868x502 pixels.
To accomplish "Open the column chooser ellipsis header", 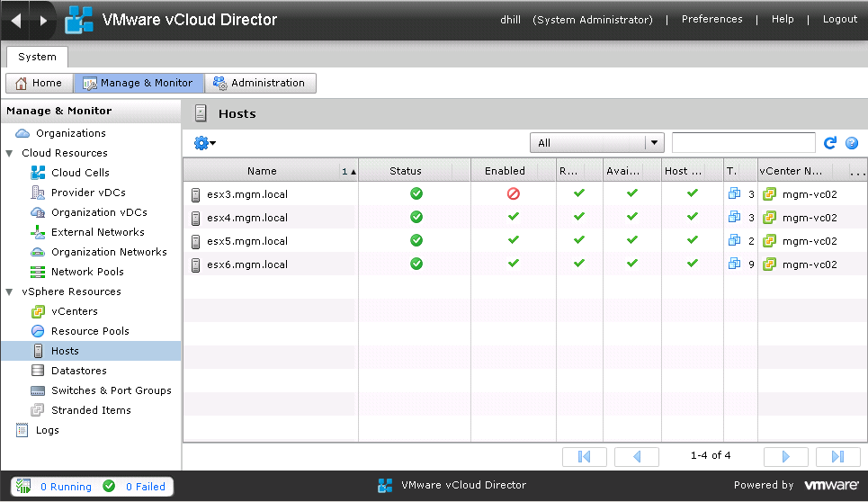I will pos(857,171).
